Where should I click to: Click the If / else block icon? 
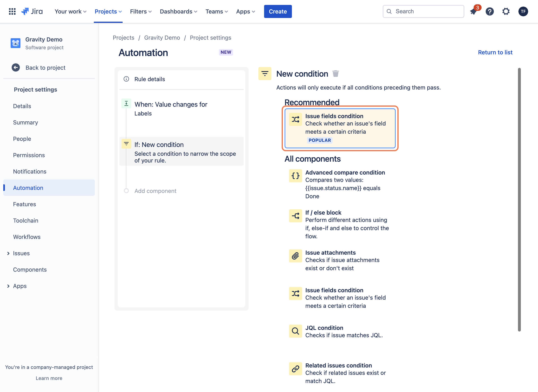(x=295, y=216)
